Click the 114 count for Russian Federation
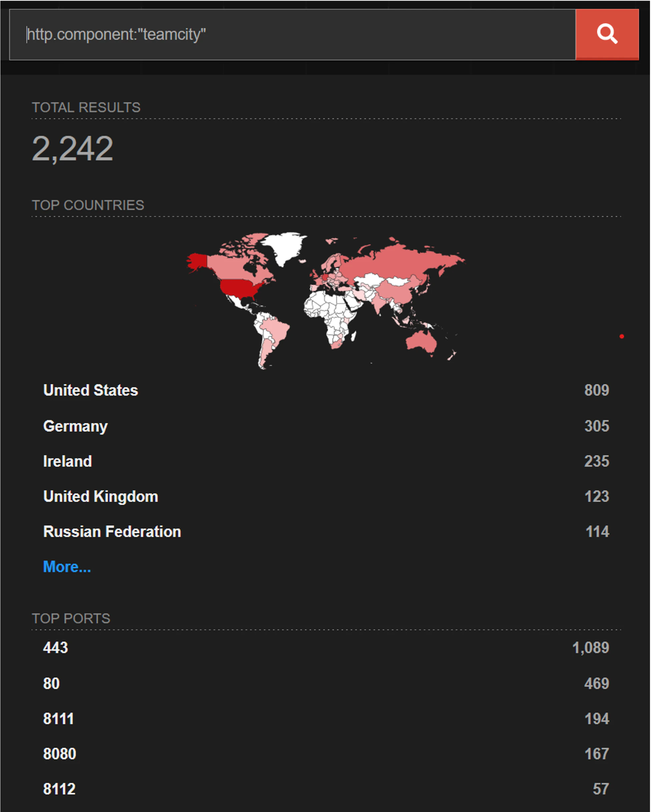This screenshot has width=651, height=812. tap(598, 532)
